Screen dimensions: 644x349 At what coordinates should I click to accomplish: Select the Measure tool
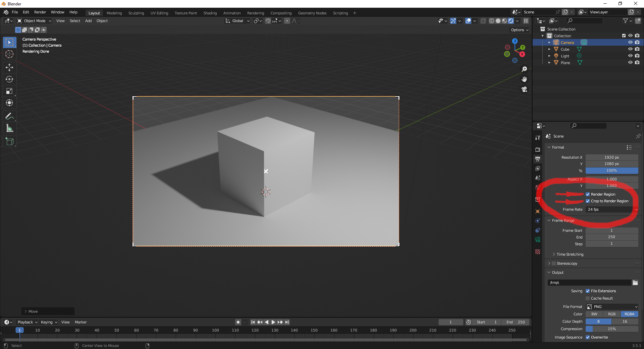coord(9,128)
